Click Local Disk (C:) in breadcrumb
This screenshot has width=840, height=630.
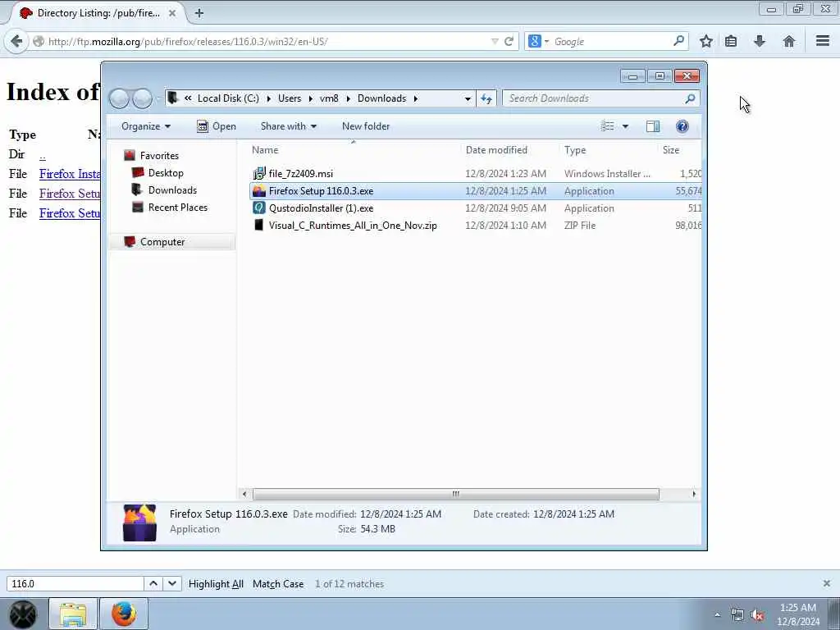coord(228,98)
